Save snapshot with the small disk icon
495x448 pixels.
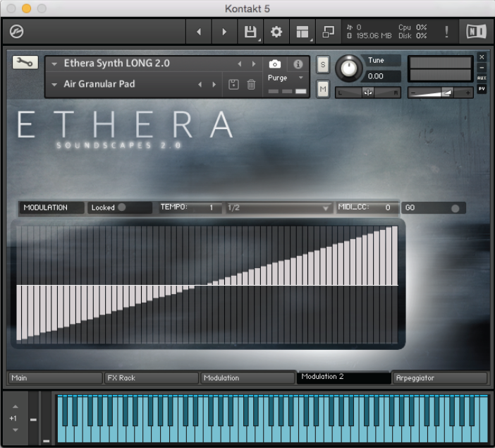[233, 85]
